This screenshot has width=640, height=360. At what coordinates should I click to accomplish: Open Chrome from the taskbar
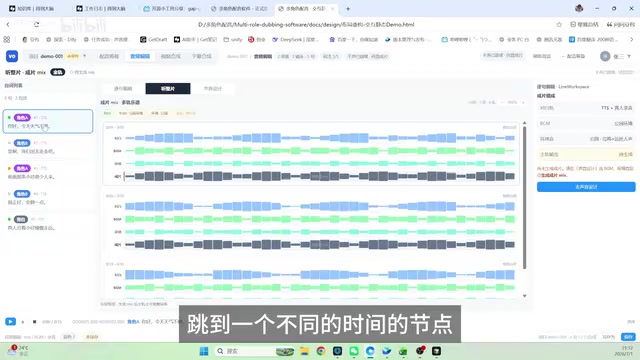pos(321,351)
